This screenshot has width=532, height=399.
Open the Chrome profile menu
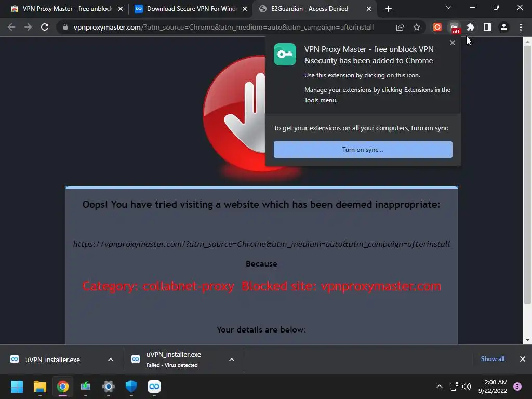click(x=504, y=27)
